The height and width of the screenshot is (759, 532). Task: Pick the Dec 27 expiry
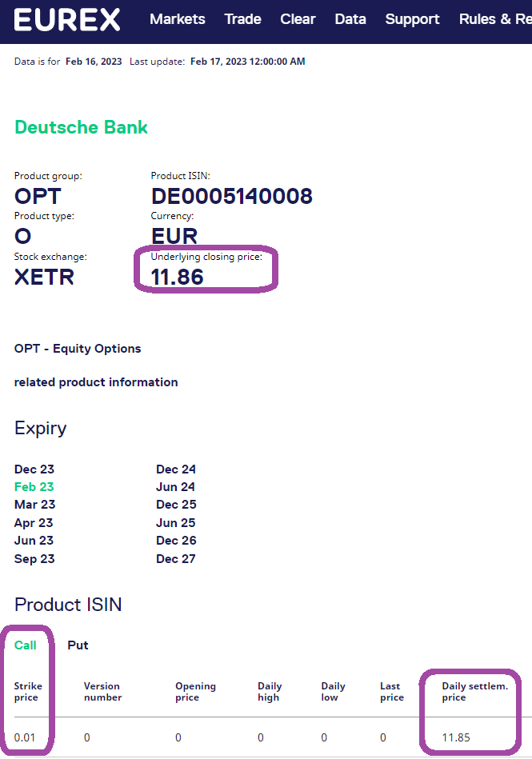[176, 559]
